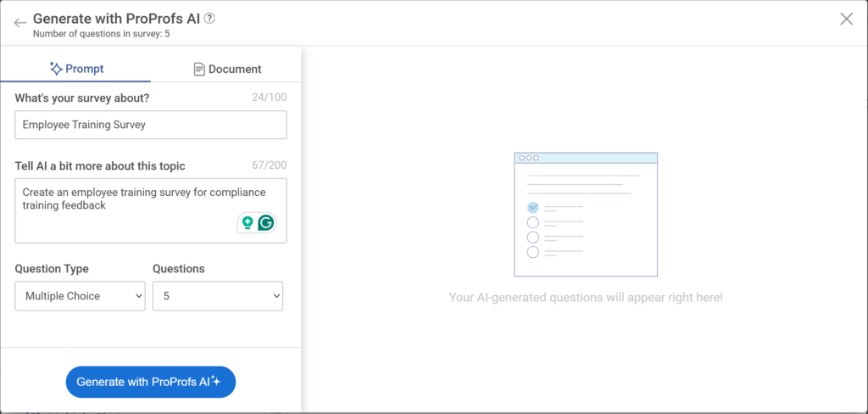The height and width of the screenshot is (414, 868).
Task: Click the 'Questions' label
Action: coord(178,269)
